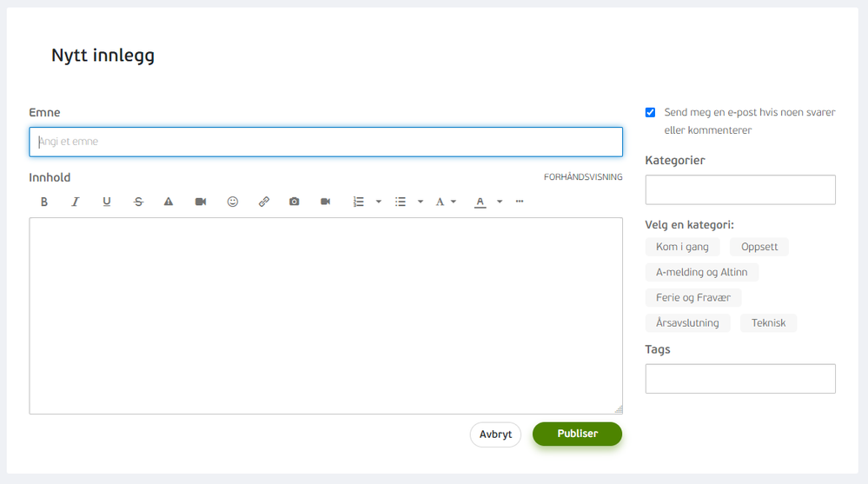Screen dimensions: 868x484
Task: Expand the numbered list dropdown arrow
Action: [379, 202]
